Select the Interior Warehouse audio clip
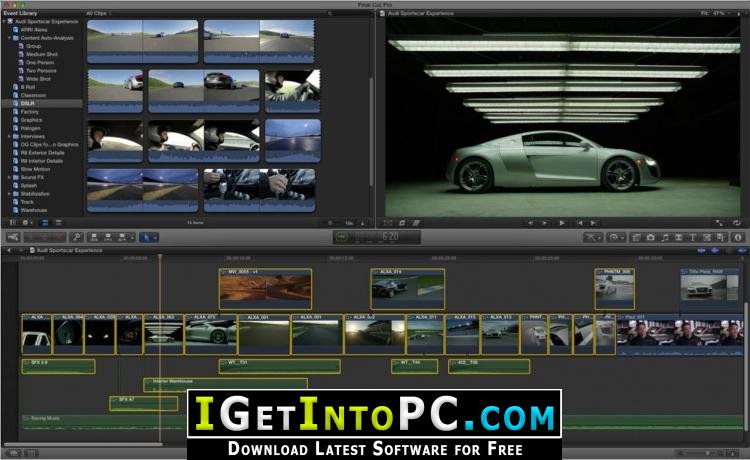 pyautogui.click(x=225, y=384)
